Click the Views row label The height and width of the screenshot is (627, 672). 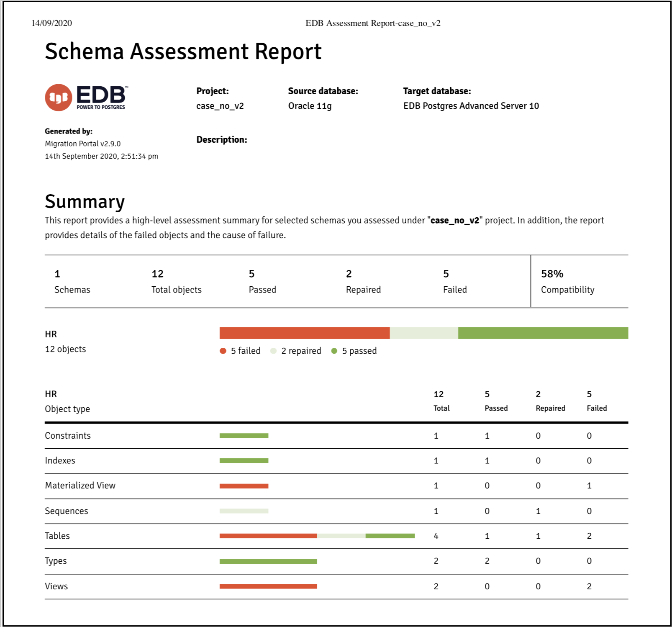point(56,586)
